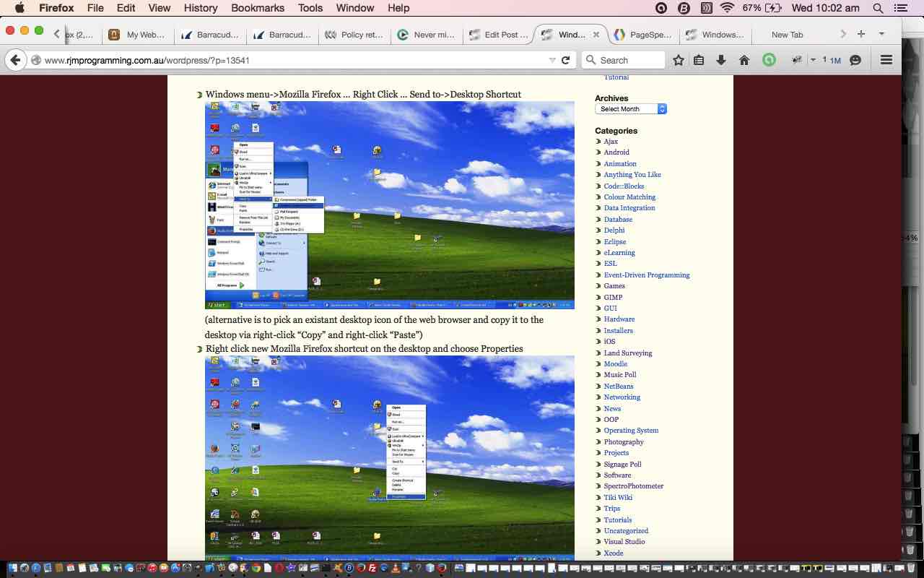This screenshot has width=924, height=578.
Task: Open the Networking category link
Action: [x=622, y=397]
